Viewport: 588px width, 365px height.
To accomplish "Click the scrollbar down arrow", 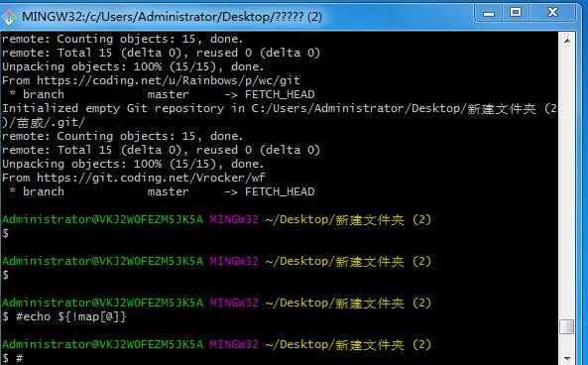I will [567, 358].
